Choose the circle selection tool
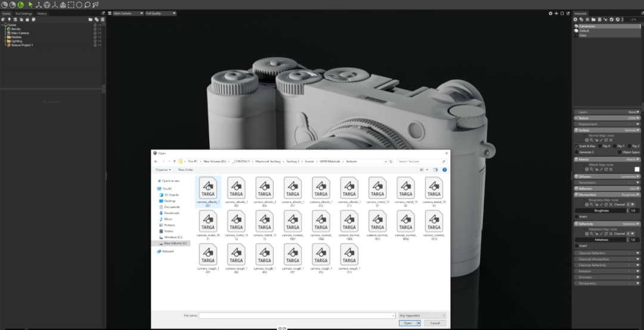The width and height of the screenshot is (644, 330). (x=79, y=5)
